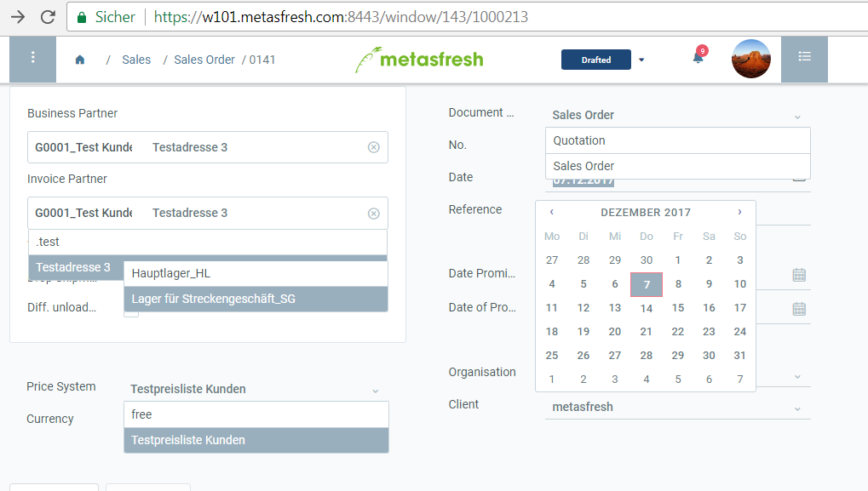The image size is (868, 491).
Task: Pick December 10 in calendar
Action: 740,284
